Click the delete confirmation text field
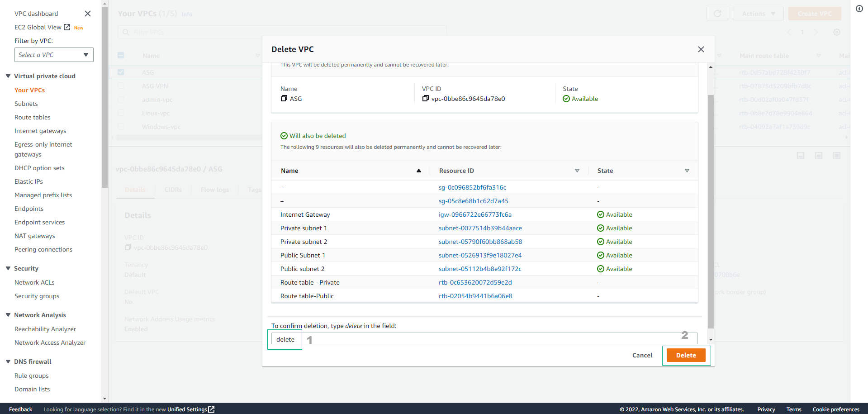The height and width of the screenshot is (414, 868). [x=484, y=339]
